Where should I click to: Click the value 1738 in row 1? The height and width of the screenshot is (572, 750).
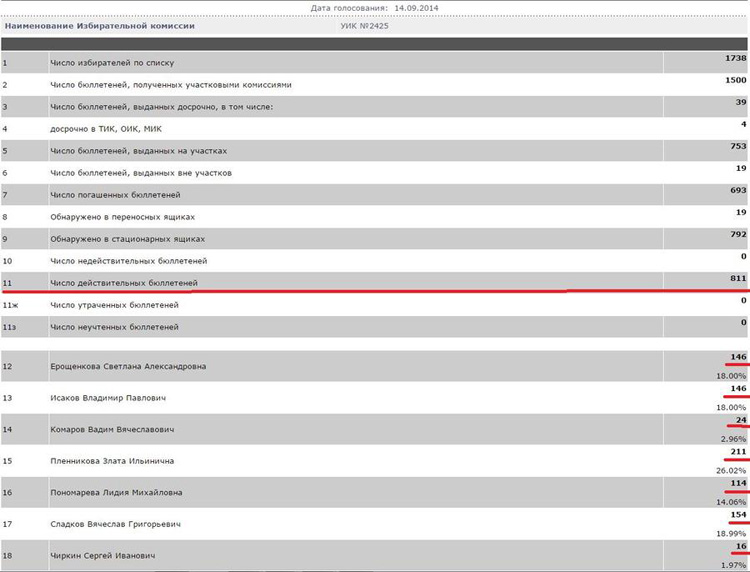tap(735, 58)
